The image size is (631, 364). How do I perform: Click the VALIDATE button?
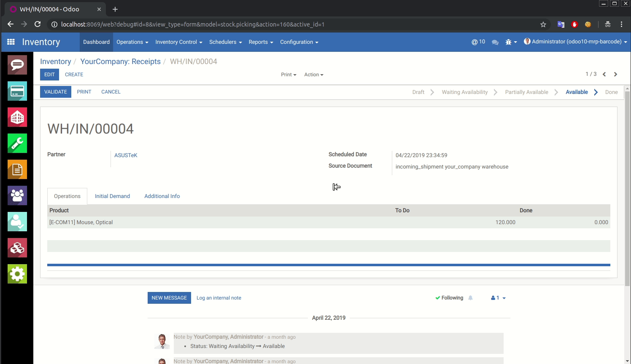56,92
